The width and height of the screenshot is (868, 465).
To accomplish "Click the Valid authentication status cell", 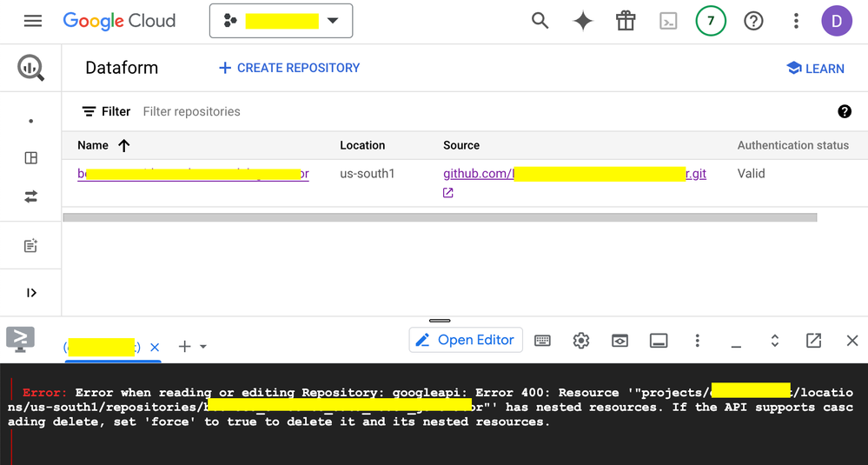I will tap(751, 174).
